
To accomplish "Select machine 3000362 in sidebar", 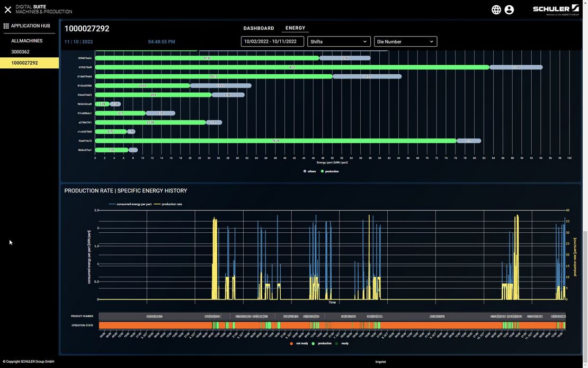I will [x=21, y=52].
